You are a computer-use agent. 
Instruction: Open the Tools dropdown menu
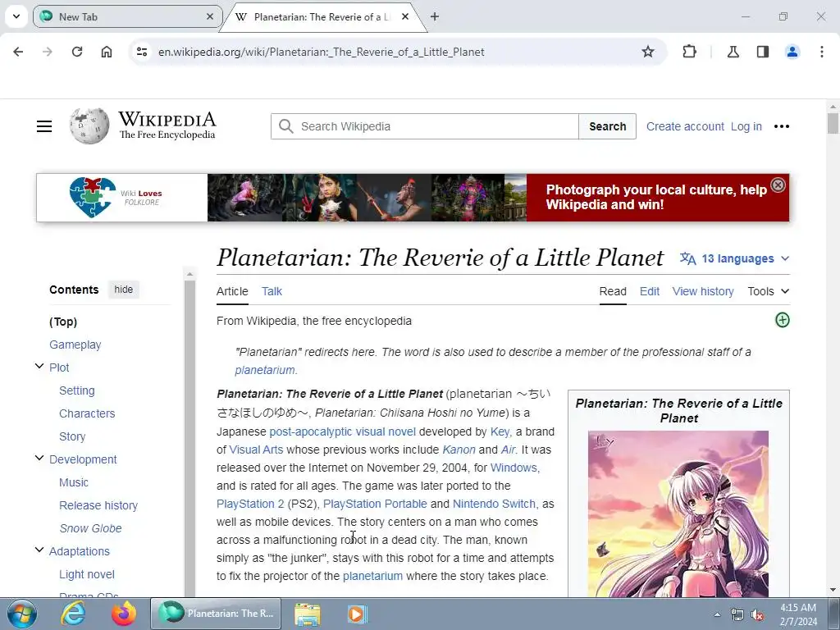click(768, 291)
